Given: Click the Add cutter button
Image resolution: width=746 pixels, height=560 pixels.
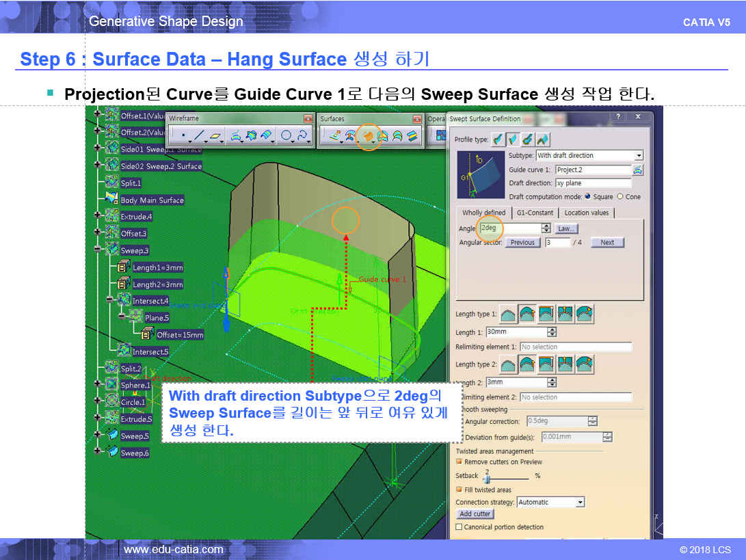Looking at the screenshot, I should 475,514.
